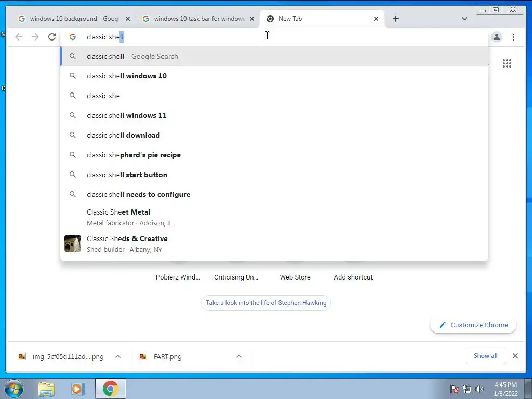
Task: Open the clock showing 4:45 PM
Action: [506, 389]
